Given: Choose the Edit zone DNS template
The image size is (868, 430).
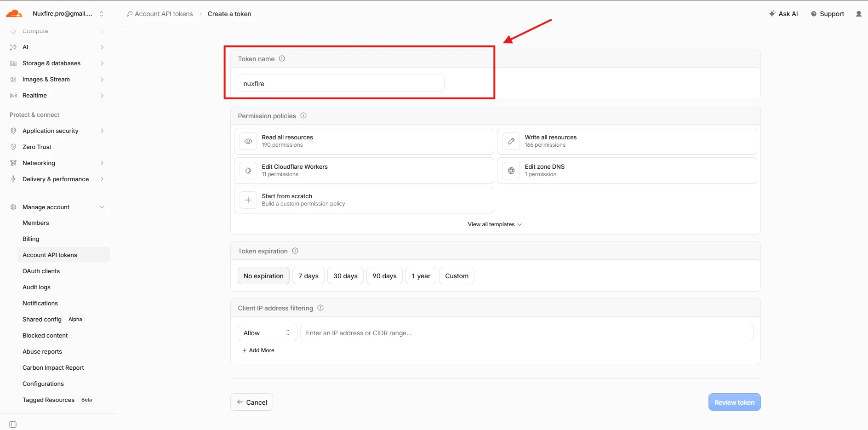Looking at the screenshot, I should (627, 171).
